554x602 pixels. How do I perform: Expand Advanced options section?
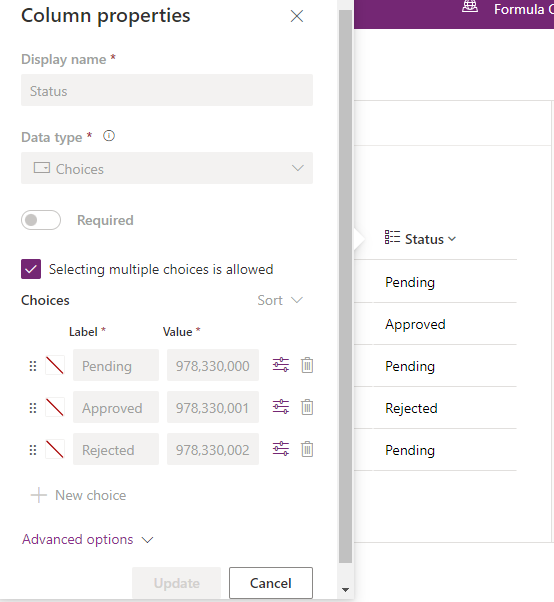(x=88, y=539)
